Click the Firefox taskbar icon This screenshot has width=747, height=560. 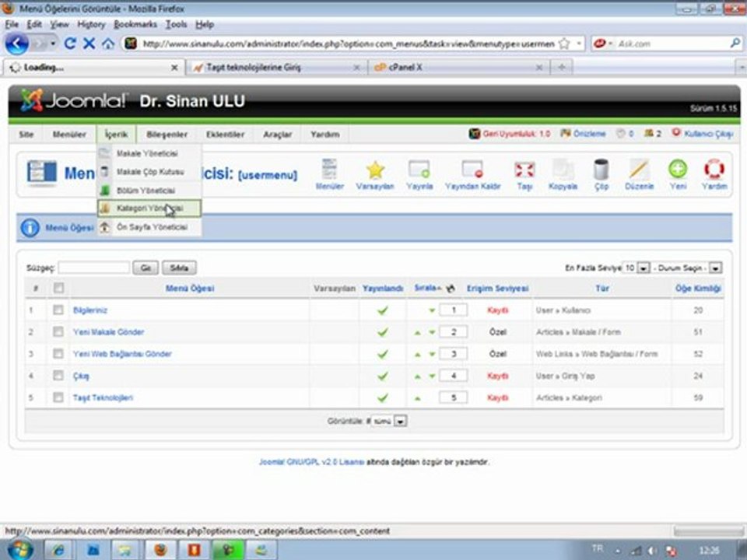[160, 550]
